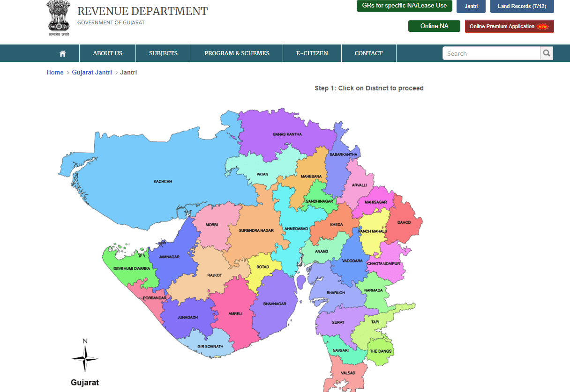Open the E-CITIZEN menu

(x=312, y=53)
